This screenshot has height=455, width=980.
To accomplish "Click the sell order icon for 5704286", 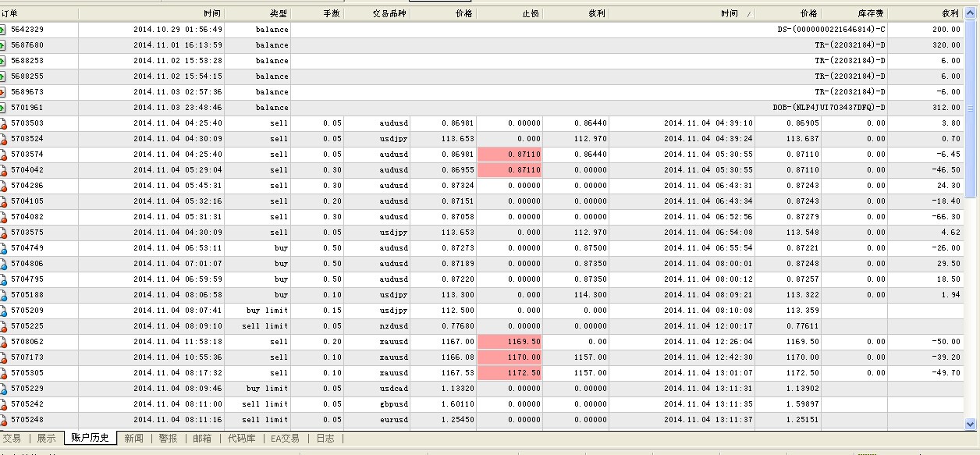I will click(x=3, y=186).
